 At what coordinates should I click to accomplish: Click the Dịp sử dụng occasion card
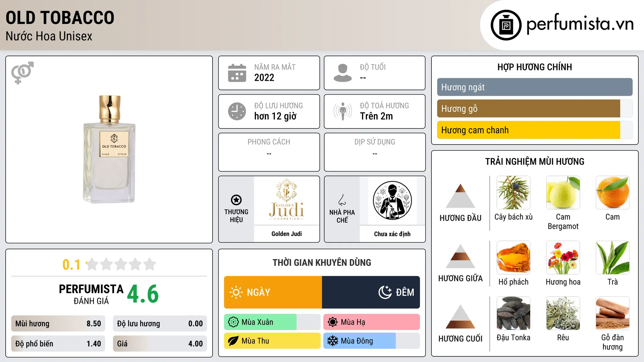[375, 152]
